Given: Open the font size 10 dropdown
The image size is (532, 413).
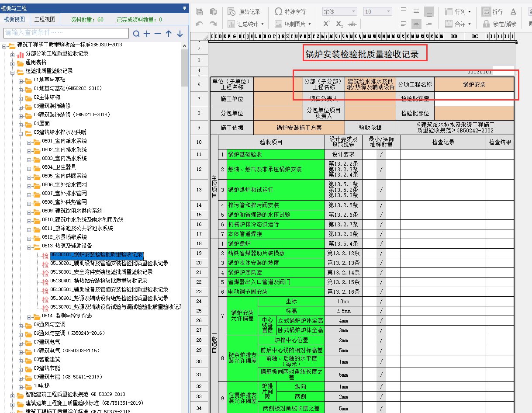Looking at the screenshot, I should coord(378,12).
